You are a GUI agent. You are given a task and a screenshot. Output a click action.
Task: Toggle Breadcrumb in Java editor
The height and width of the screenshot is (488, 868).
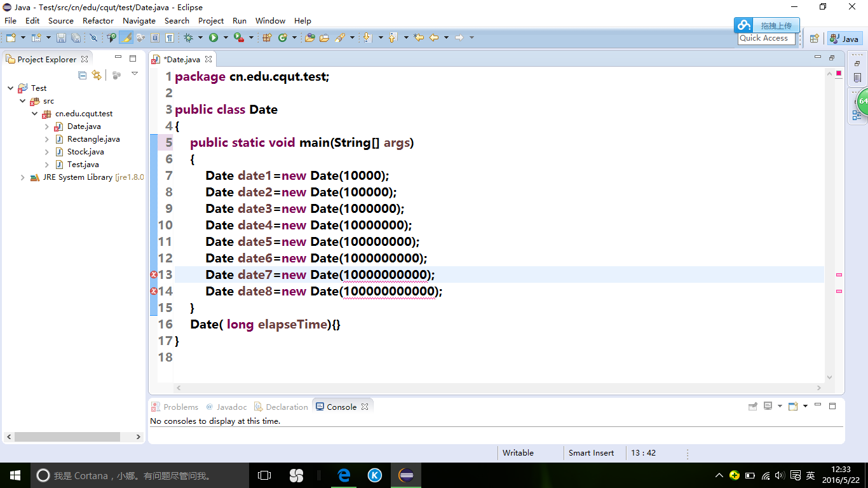click(x=112, y=37)
